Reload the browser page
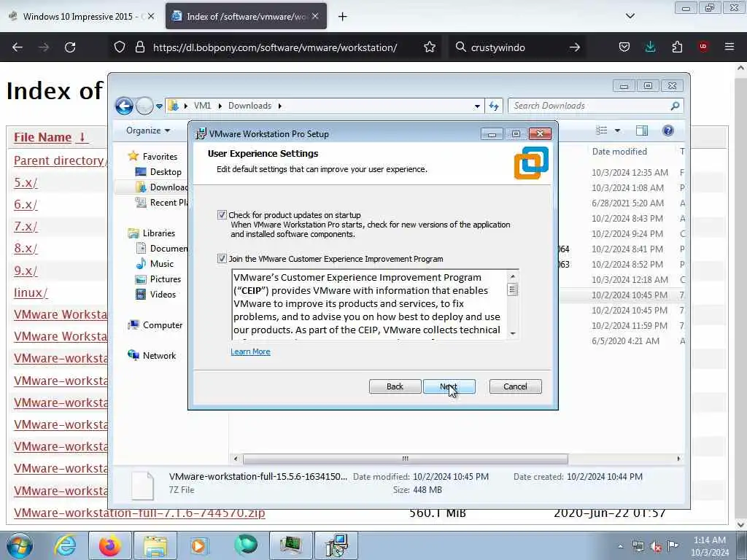 70,47
